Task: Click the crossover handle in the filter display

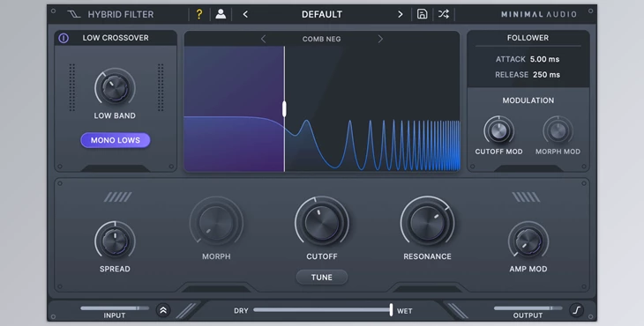Action: pos(284,109)
